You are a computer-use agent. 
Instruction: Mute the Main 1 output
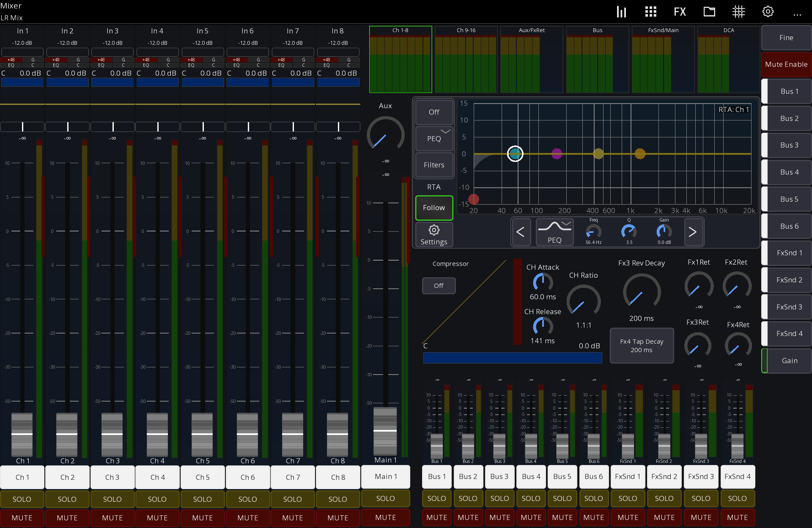[386, 517]
